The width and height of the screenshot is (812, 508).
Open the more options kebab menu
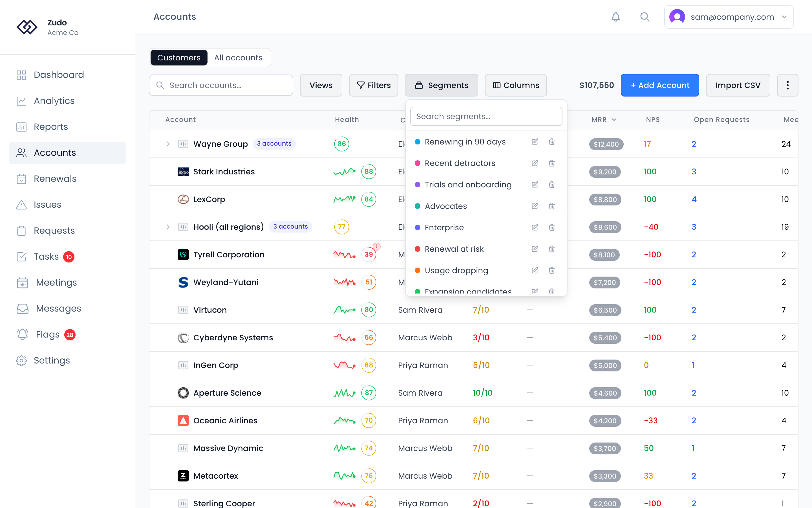[x=787, y=85]
